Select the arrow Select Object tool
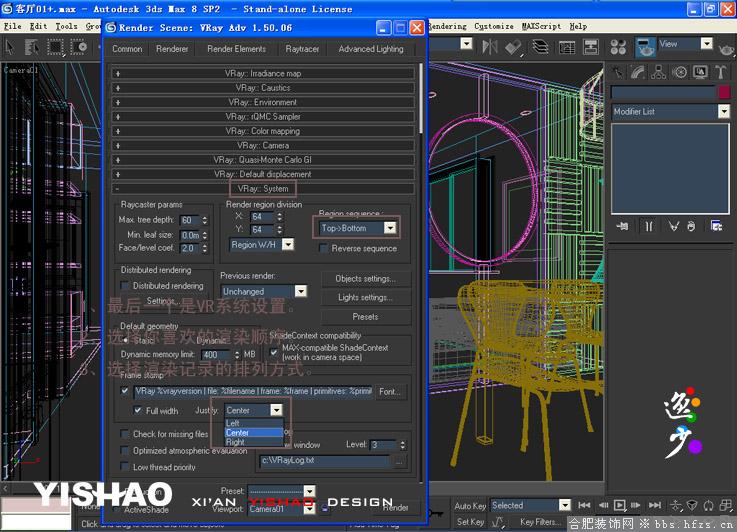Image resolution: width=737 pixels, height=532 pixels. pos(9,47)
